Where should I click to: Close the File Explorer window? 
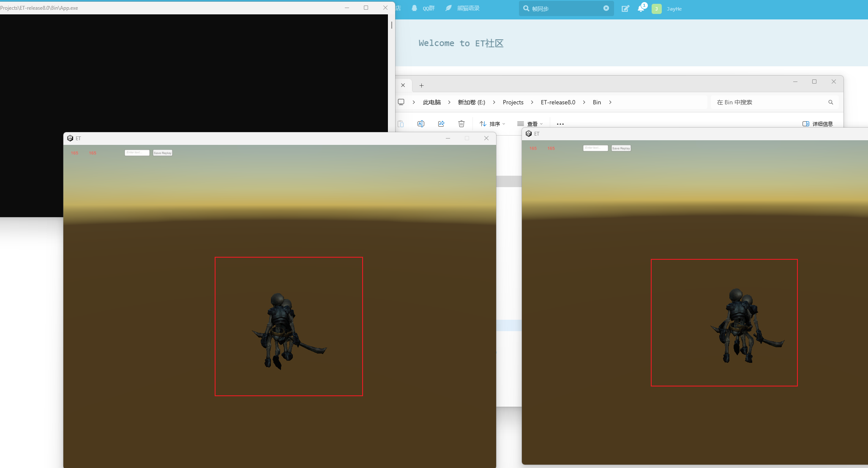click(x=834, y=82)
